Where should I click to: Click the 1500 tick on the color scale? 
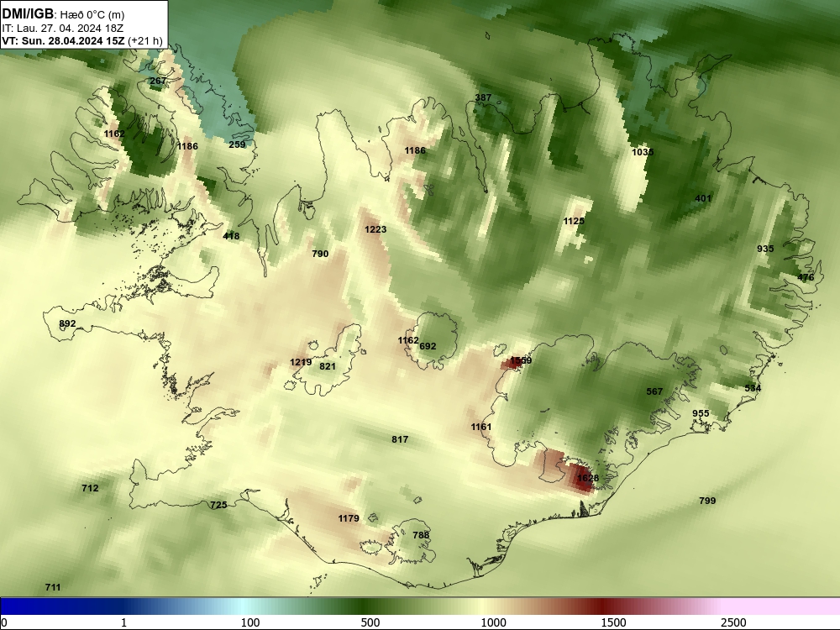point(613,622)
